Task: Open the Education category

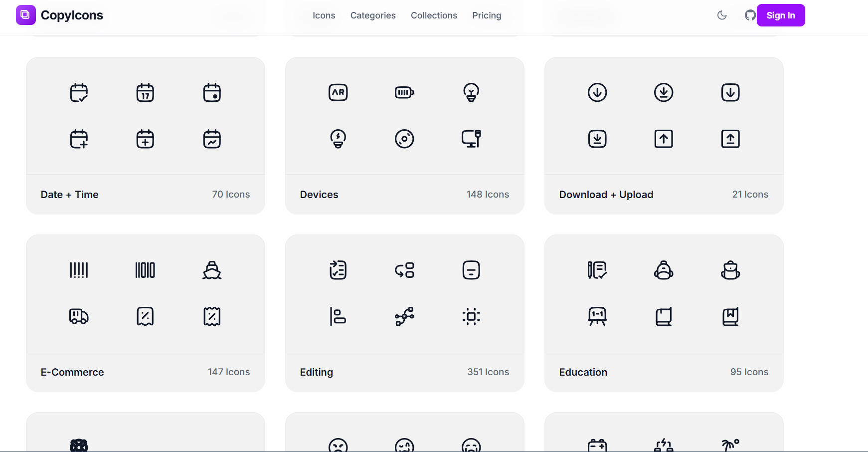Action: pyautogui.click(x=583, y=372)
